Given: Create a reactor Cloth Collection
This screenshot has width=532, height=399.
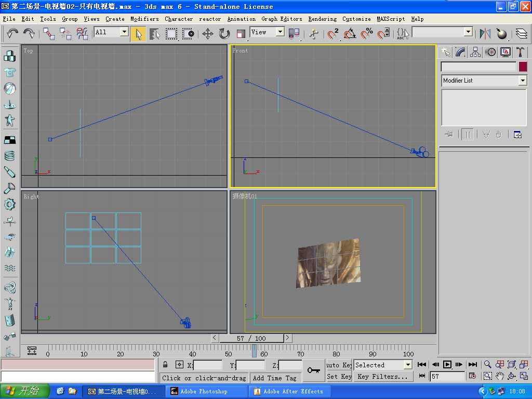Looking at the screenshot, I should pyautogui.click(x=9, y=72).
